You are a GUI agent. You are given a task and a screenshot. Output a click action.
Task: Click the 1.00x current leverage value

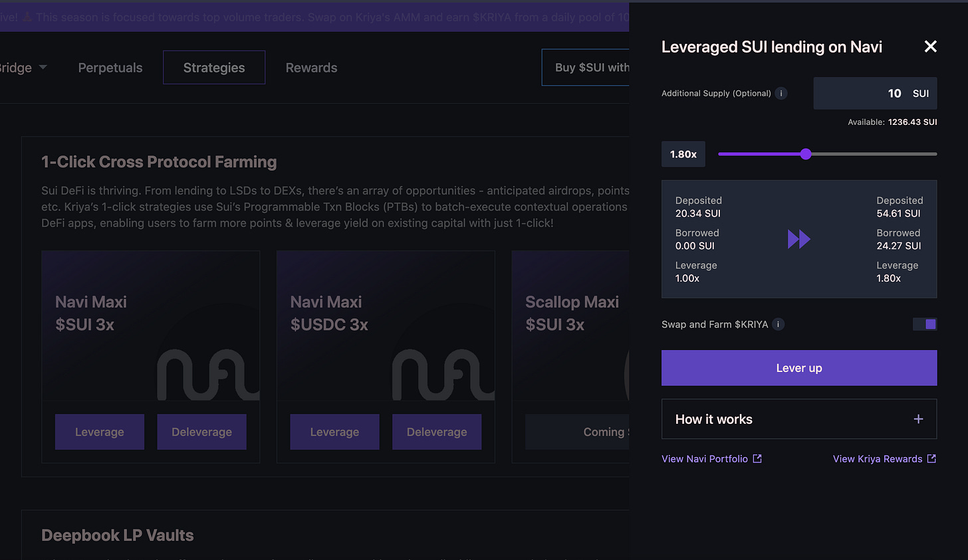pos(687,278)
